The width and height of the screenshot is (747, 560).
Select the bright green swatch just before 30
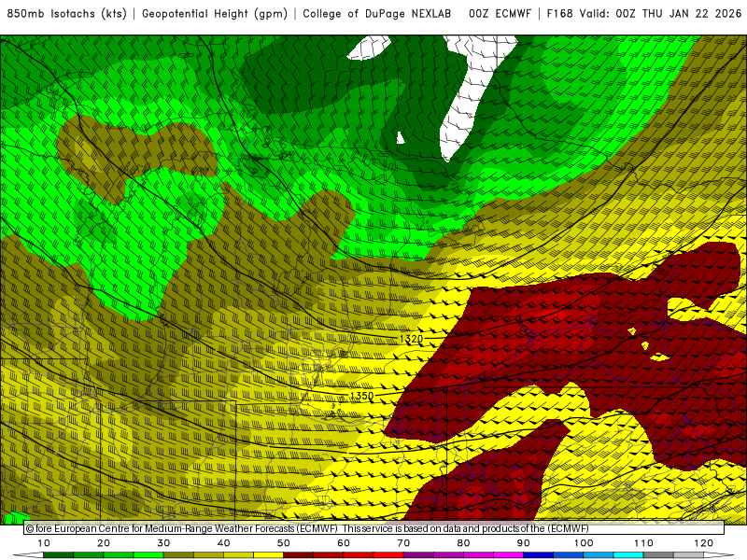pyautogui.click(x=148, y=555)
